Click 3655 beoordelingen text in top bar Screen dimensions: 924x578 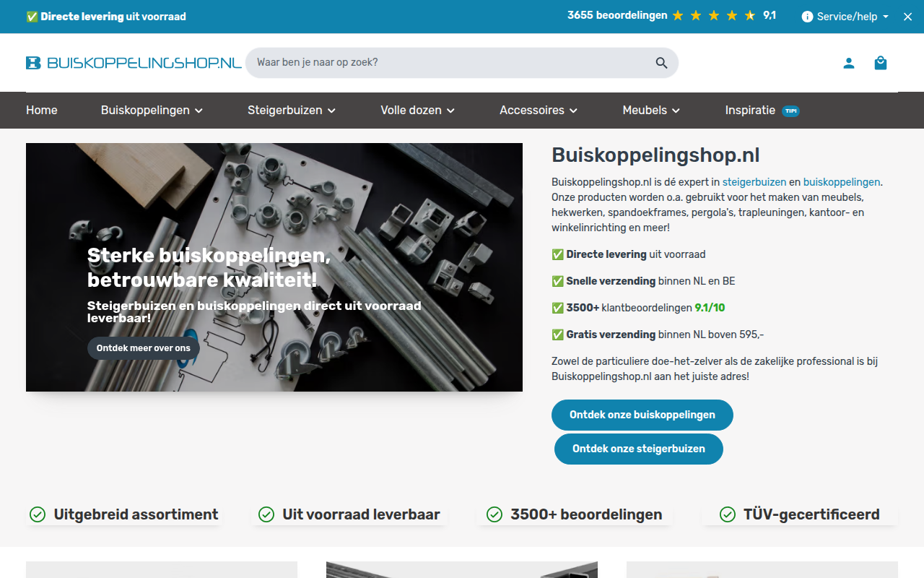tap(617, 15)
